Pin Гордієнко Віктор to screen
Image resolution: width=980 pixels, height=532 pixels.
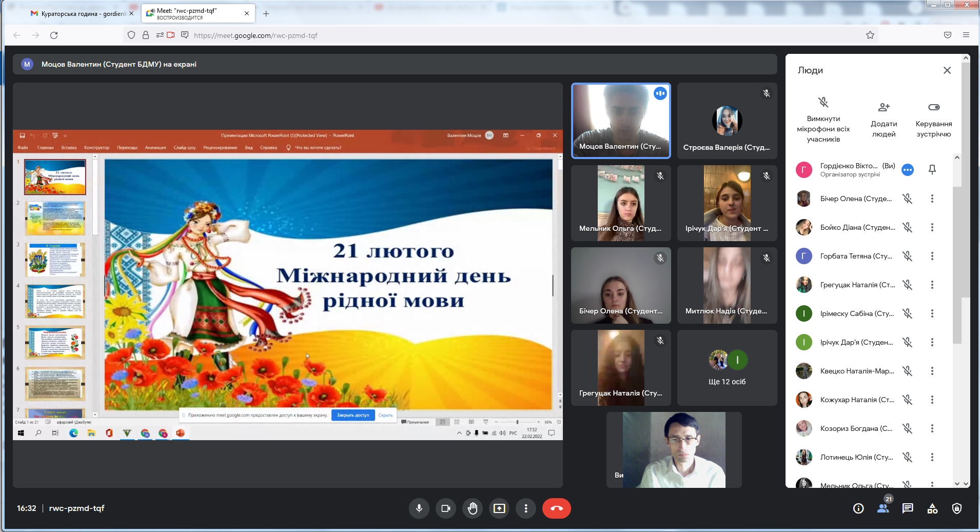click(x=932, y=170)
